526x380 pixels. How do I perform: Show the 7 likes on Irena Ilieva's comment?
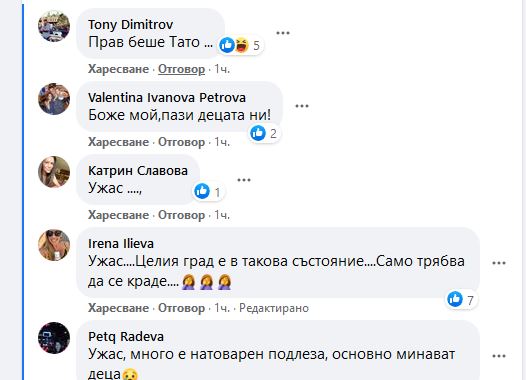[x=462, y=299]
